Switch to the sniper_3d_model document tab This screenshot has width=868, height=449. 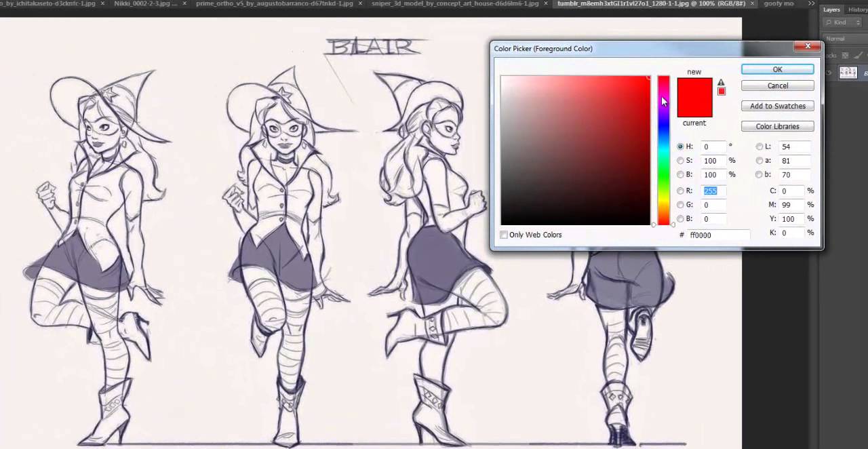click(x=455, y=3)
